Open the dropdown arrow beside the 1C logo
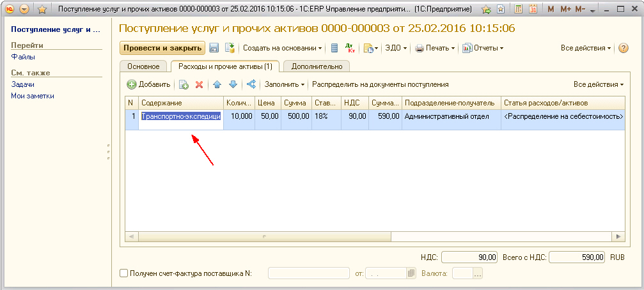Screen dimensions: 644x290 (x=25, y=9)
